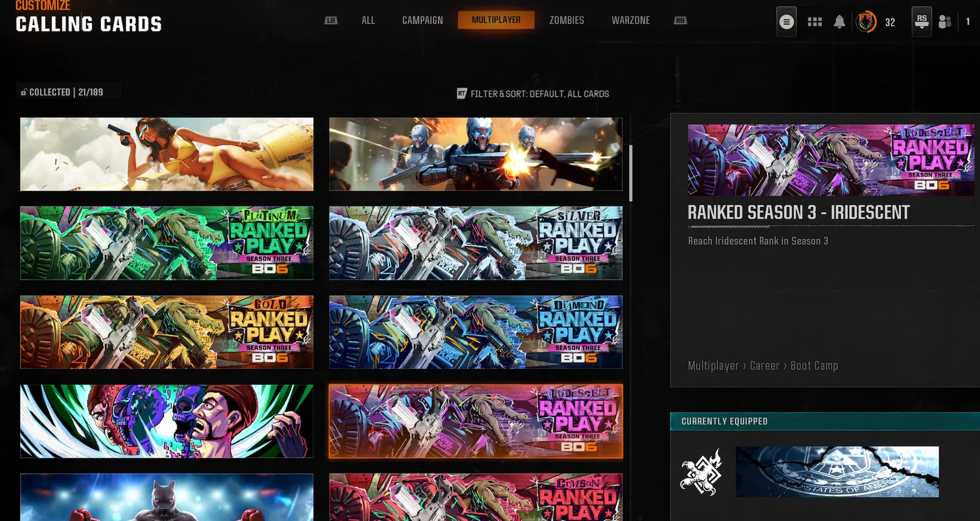The width and height of the screenshot is (980, 521).
Task: Click the party count number 1
Action: point(967,22)
